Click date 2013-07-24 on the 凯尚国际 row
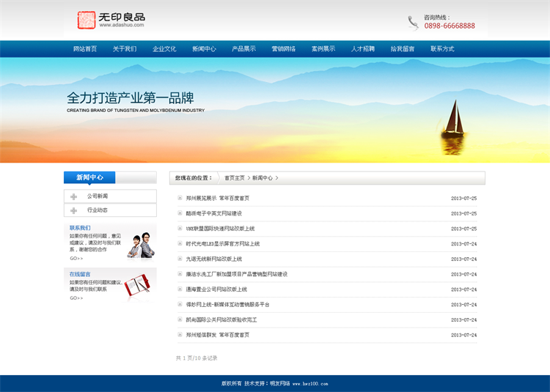 point(463,320)
